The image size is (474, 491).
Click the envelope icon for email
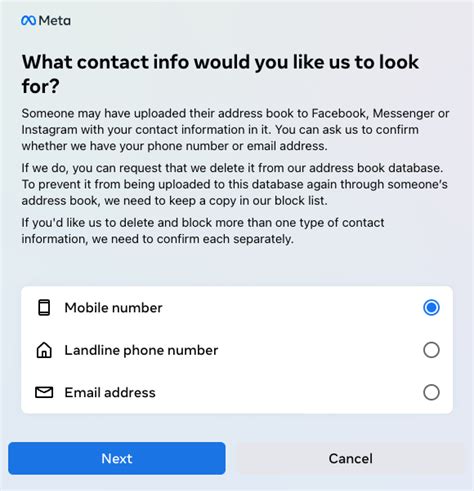click(44, 392)
